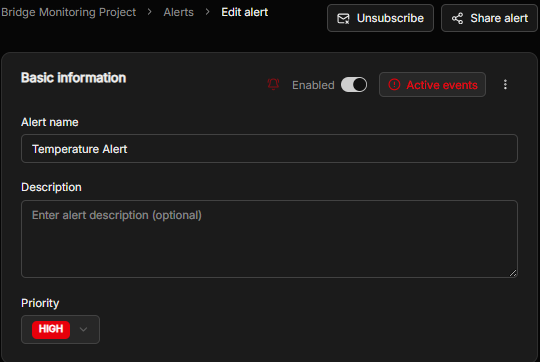Click the Basic information heading

click(x=73, y=78)
